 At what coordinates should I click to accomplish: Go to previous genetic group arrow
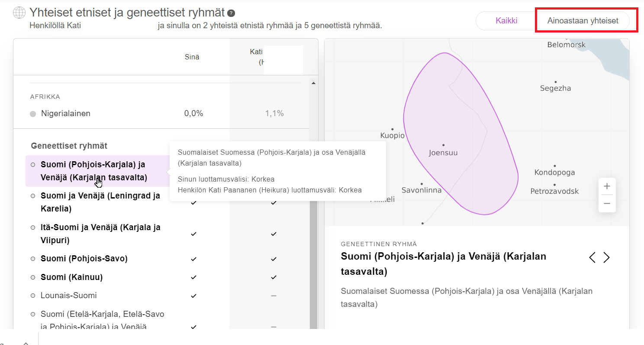point(592,257)
